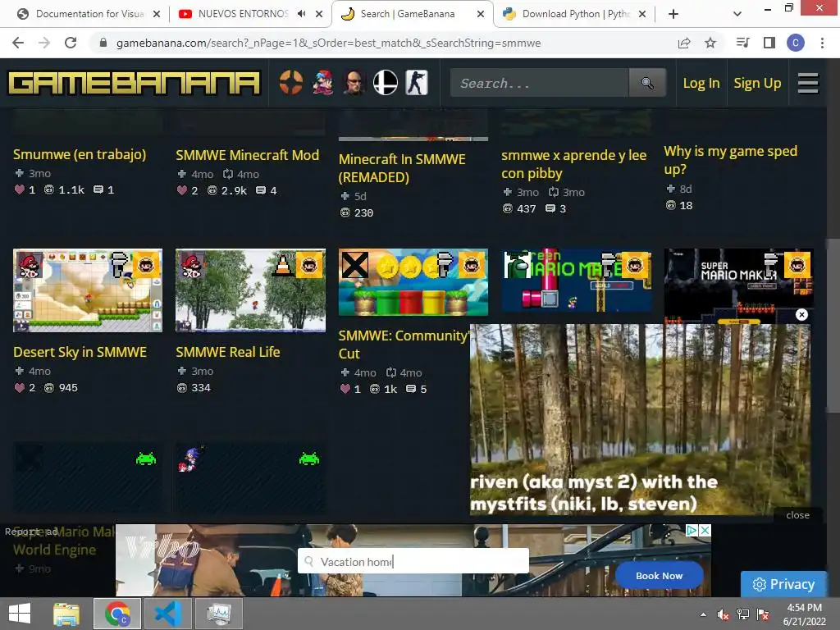Open the bald man with sunglasses game icon
This screenshot has height=630, width=840.
[354, 83]
